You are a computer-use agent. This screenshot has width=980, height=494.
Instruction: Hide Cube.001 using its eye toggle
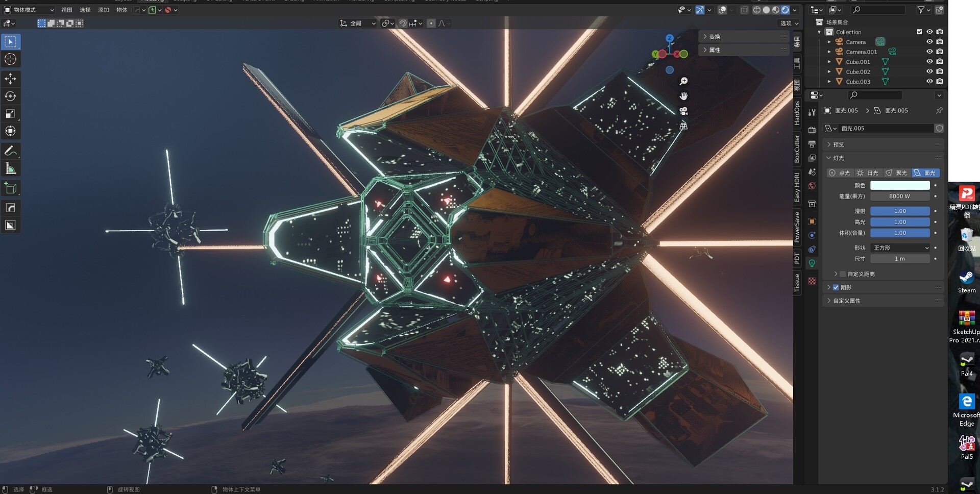[929, 61]
